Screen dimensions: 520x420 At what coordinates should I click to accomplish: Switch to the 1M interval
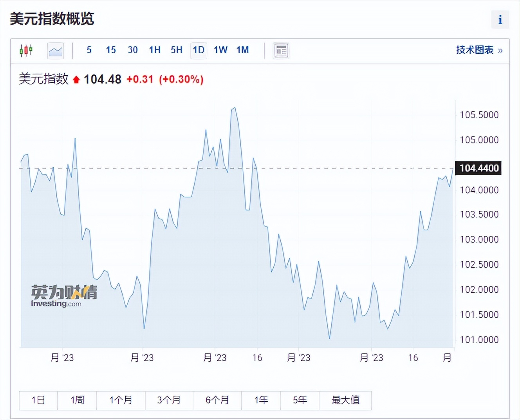point(242,50)
